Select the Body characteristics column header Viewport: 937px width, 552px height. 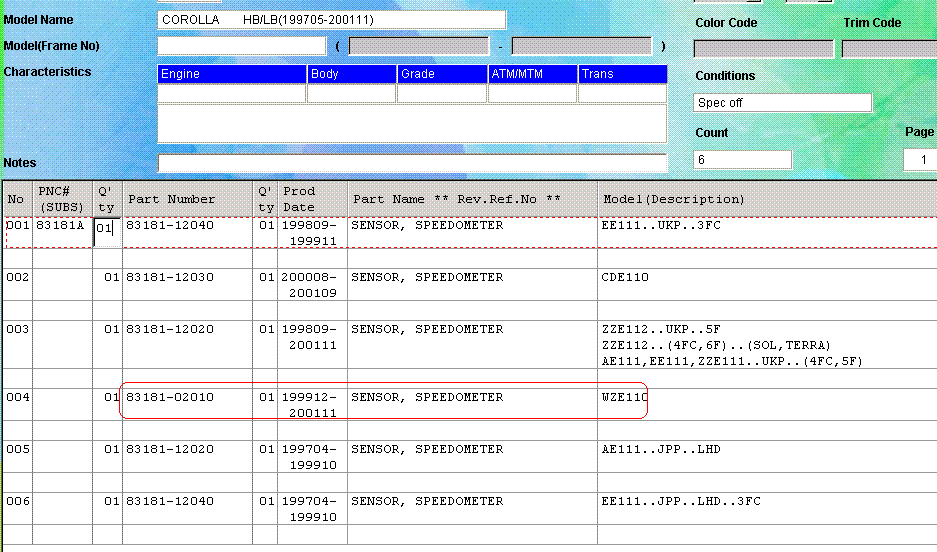click(x=351, y=74)
